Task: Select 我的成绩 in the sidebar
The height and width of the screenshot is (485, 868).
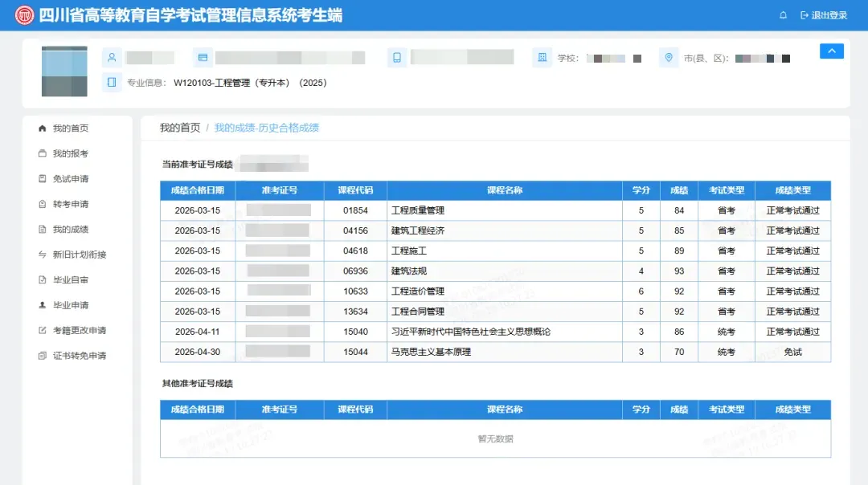Action: [70, 230]
